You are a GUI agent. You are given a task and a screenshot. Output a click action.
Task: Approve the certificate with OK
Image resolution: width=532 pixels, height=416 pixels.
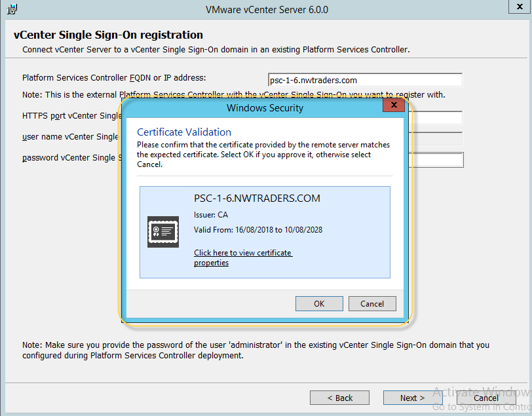[x=319, y=303]
